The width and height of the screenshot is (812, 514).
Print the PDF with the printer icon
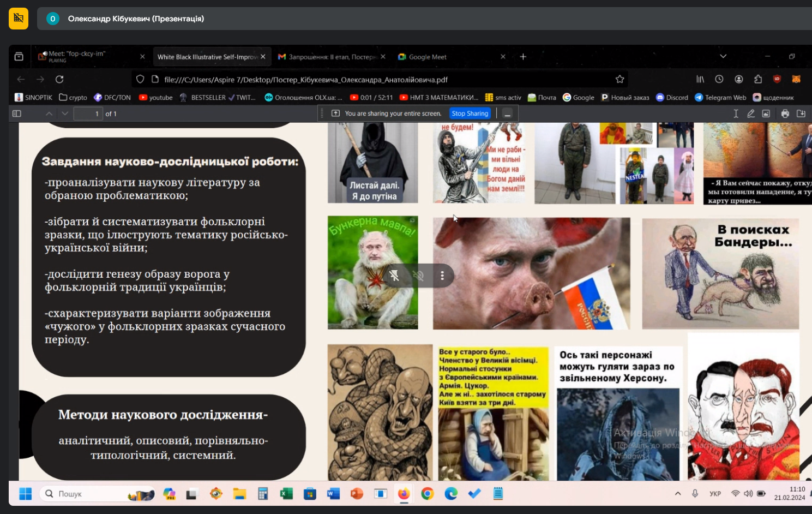(x=785, y=113)
